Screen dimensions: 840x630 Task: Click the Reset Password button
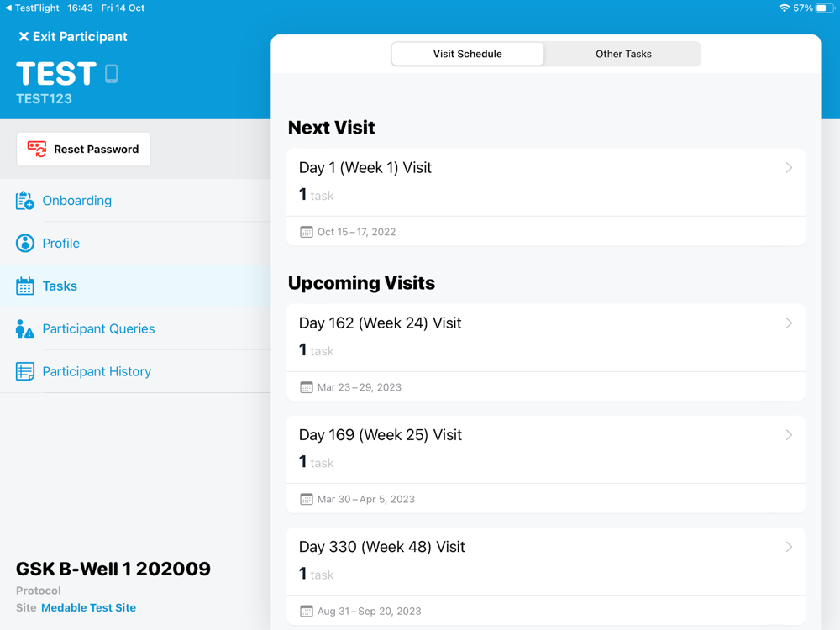[83, 149]
